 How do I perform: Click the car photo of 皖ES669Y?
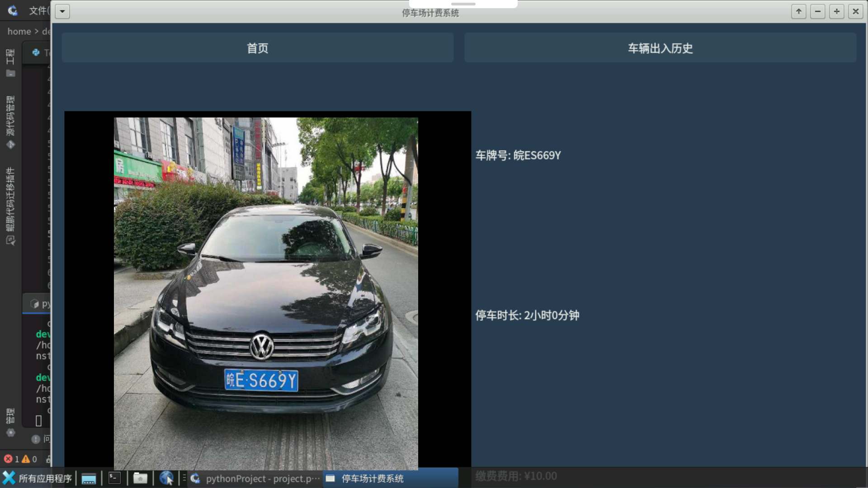[x=266, y=294]
